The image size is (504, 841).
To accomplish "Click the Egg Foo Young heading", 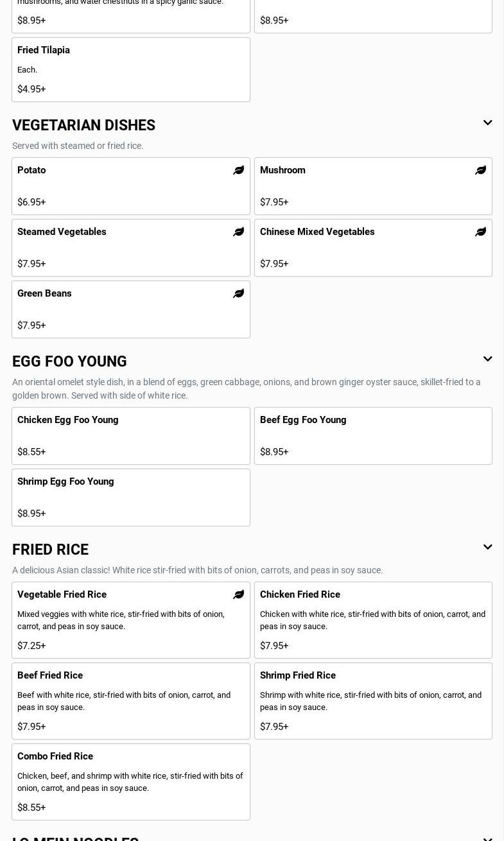I will [69, 361].
